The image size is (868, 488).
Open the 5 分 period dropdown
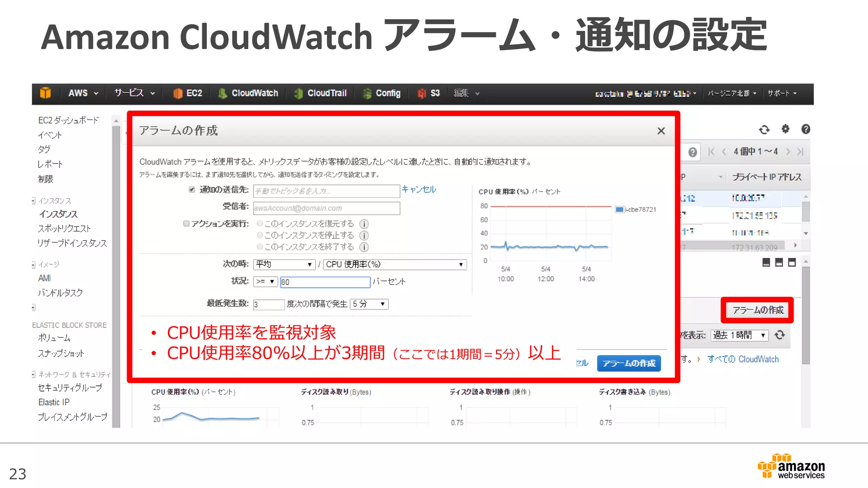click(x=369, y=304)
